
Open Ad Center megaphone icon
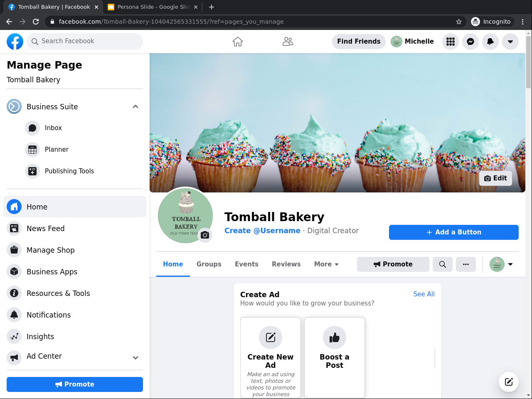[x=14, y=357]
